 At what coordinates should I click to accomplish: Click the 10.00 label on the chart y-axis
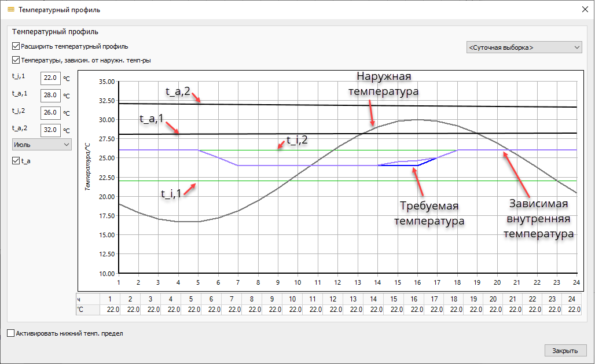click(x=106, y=274)
